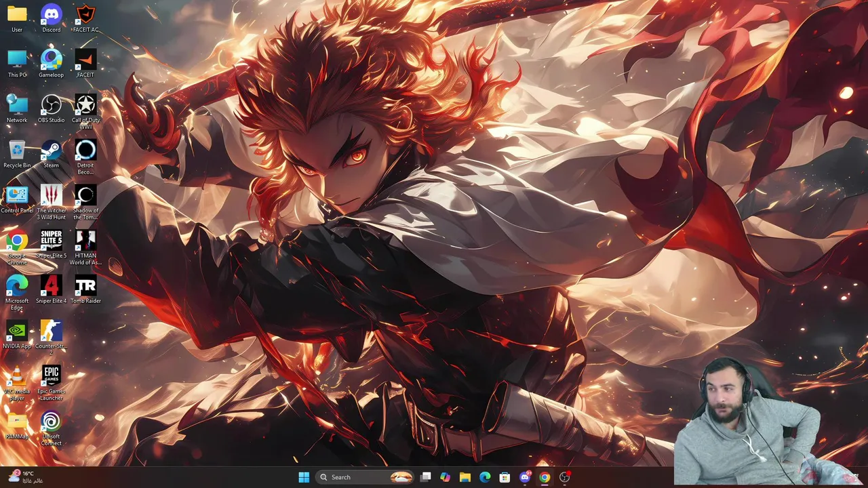Select the Gameloop desktop shortcut
Screen dimensions: 868x488
[x=51, y=64]
